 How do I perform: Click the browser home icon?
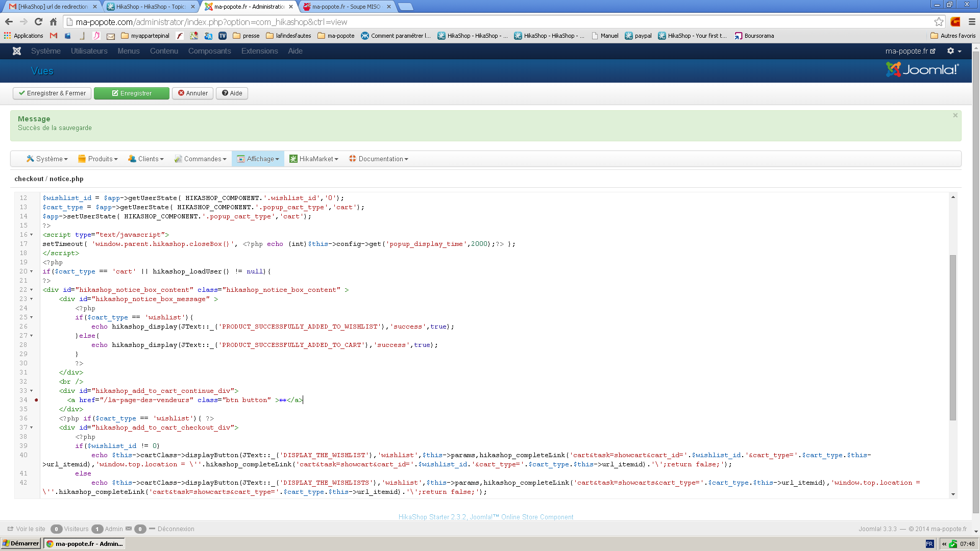[x=53, y=22]
